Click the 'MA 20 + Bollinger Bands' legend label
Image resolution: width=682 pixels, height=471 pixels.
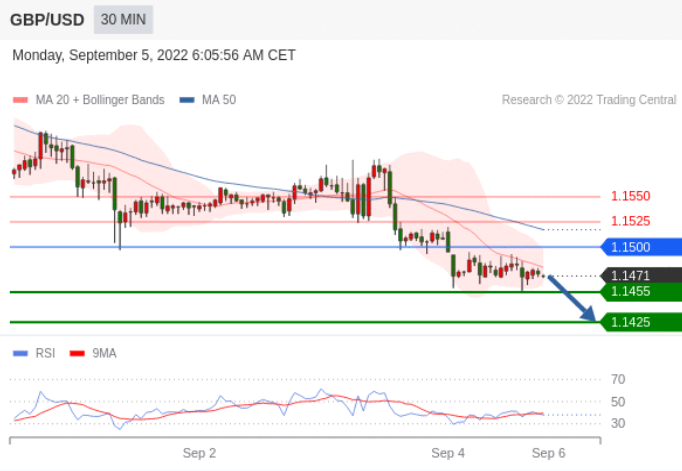(100, 100)
